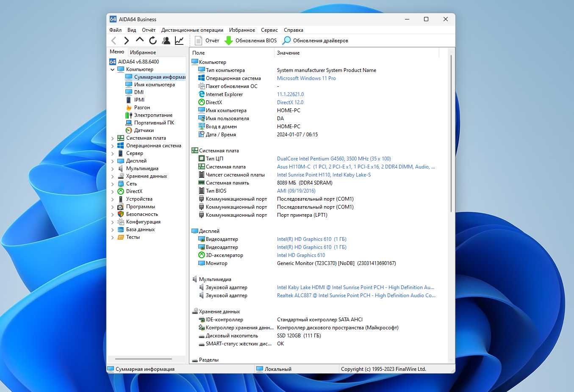The width and height of the screenshot is (574, 392).
Task: Open the Asus H110M-C motherboard link
Action: tap(356, 167)
